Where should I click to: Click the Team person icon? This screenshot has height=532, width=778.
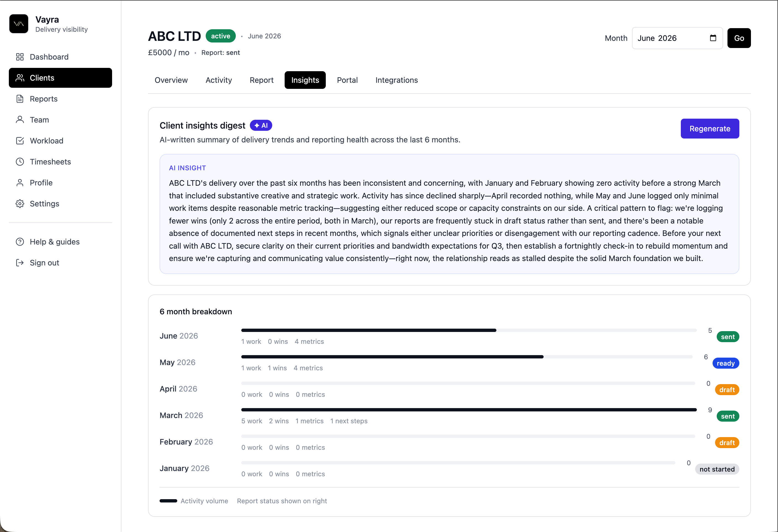(x=20, y=120)
